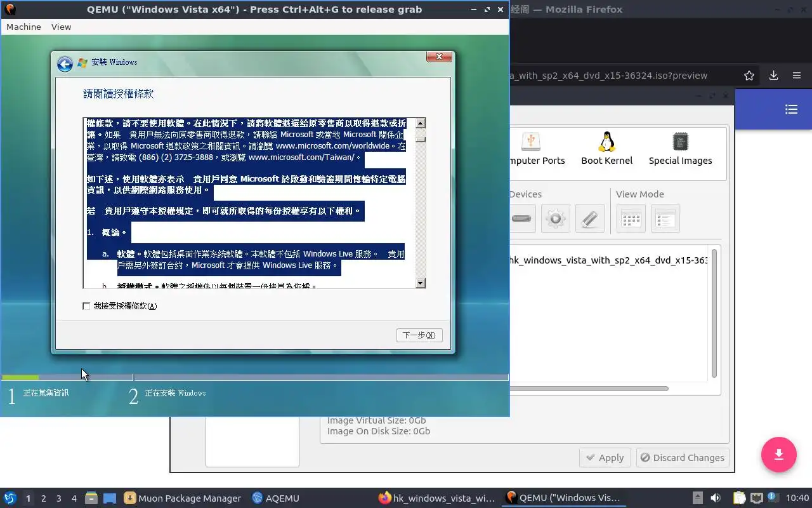The width and height of the screenshot is (812, 508).
Task: Click the device list horizontal scrollbar in AQEMU
Action: click(589, 388)
